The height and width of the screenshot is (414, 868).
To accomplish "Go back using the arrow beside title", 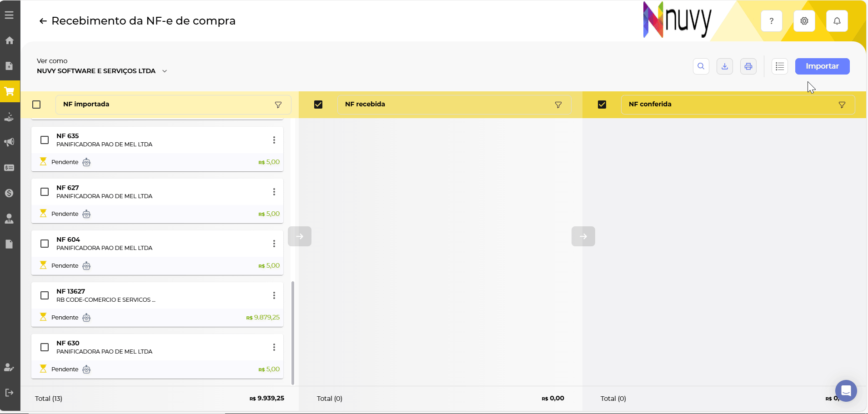I will [43, 21].
